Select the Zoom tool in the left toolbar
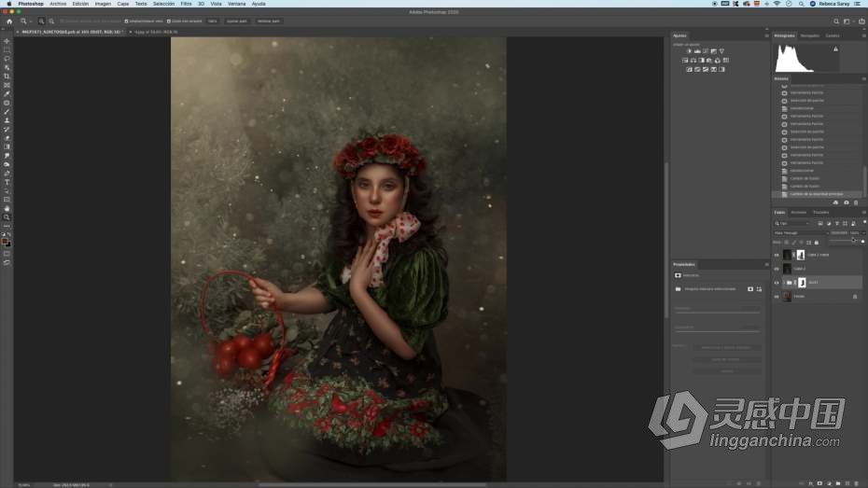The height and width of the screenshot is (488, 868). pyautogui.click(x=7, y=217)
